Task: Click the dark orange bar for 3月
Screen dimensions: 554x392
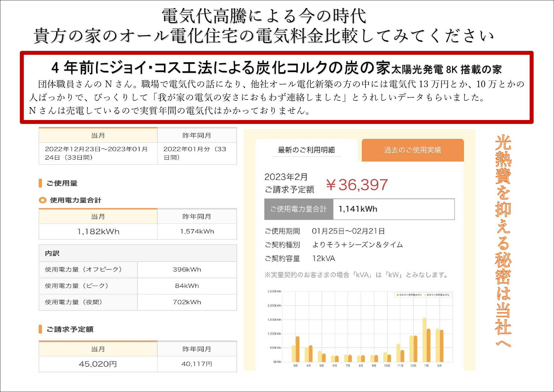Action: [x=298, y=349]
